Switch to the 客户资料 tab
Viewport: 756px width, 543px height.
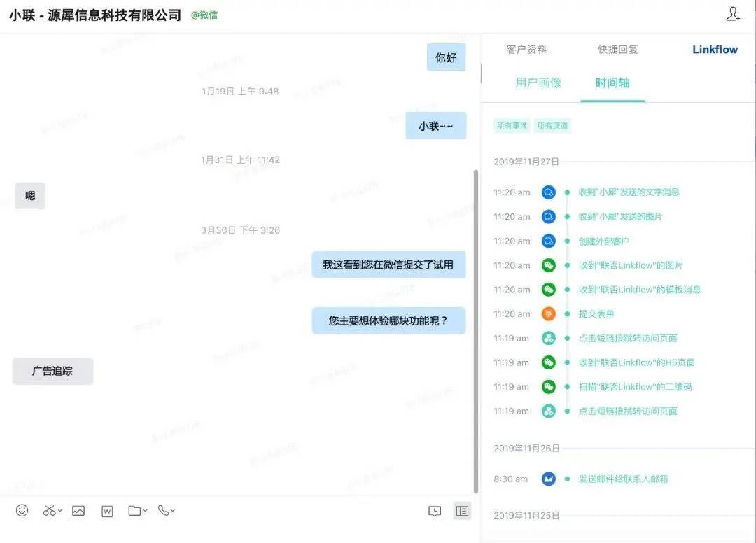pos(526,50)
